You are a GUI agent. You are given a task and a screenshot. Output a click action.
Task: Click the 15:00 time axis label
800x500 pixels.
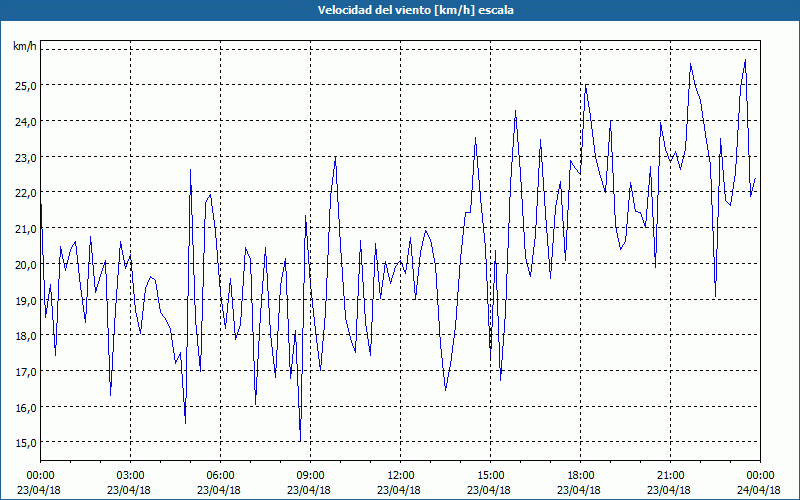click(x=490, y=476)
